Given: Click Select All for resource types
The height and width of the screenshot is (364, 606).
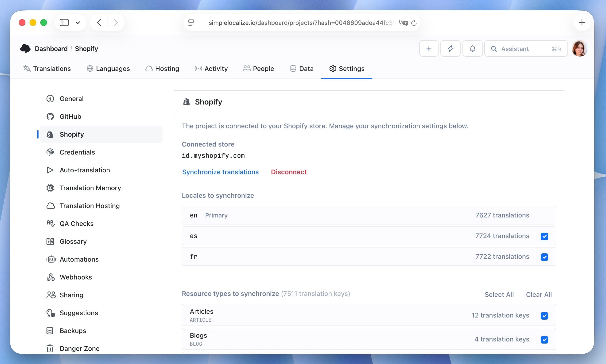Looking at the screenshot, I should point(499,294).
